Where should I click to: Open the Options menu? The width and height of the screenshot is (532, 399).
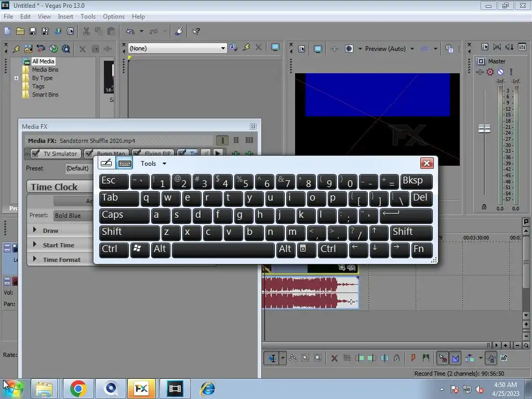(x=114, y=17)
